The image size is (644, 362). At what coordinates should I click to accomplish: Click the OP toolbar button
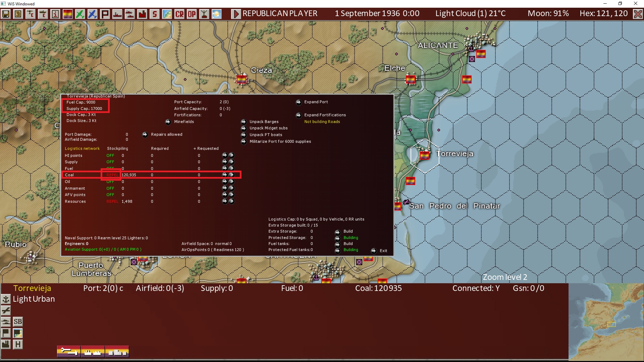click(192, 14)
